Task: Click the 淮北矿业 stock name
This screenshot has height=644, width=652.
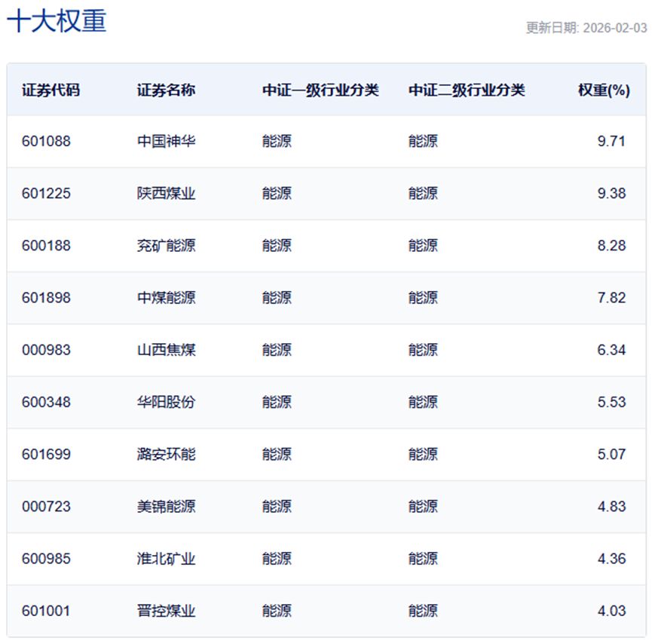Action: click(x=162, y=559)
